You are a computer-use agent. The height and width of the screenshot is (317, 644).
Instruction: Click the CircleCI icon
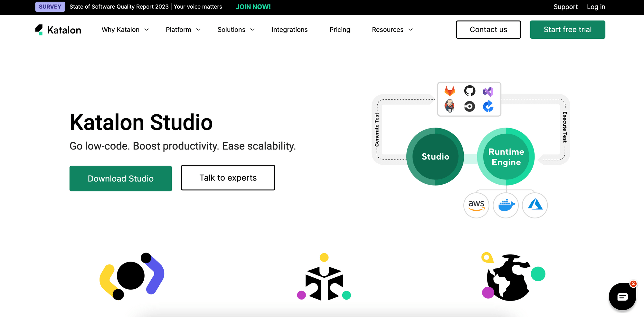coord(469,106)
